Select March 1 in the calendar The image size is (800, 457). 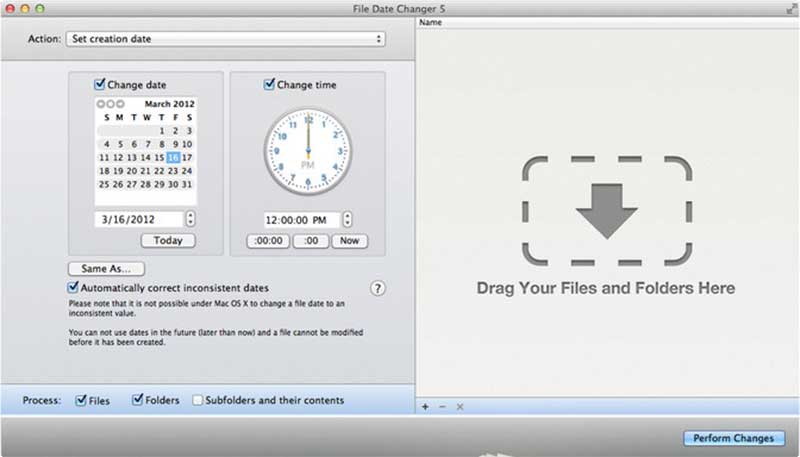point(162,131)
